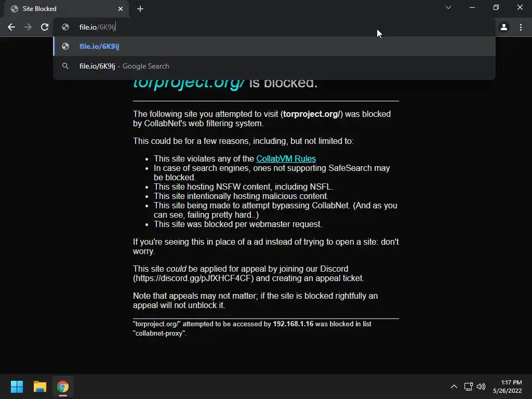Close the Chrome window
The image size is (532, 399).
520,7
